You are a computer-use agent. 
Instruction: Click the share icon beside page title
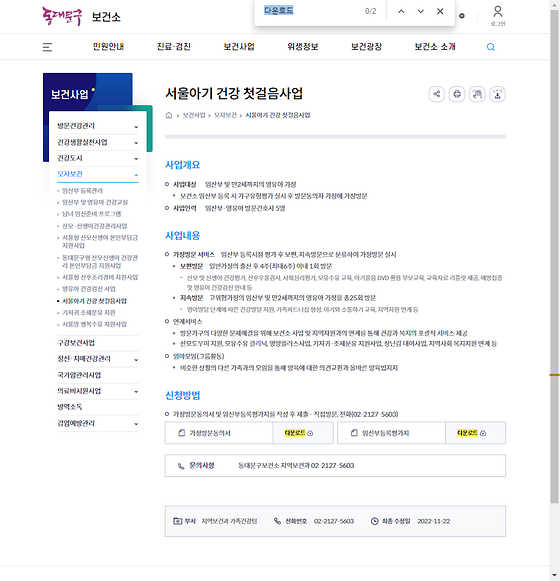pyautogui.click(x=437, y=94)
